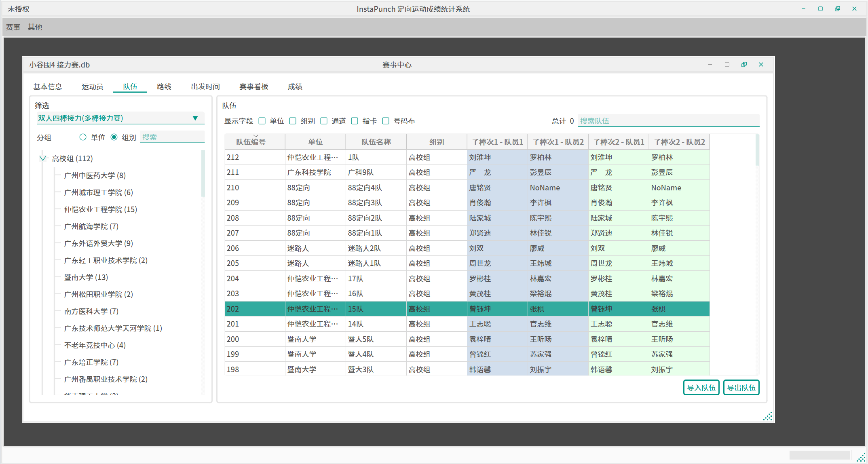This screenshot has width=868, height=464.
Task: Maximize the 赛事中心 inner window
Action: pyautogui.click(x=727, y=65)
